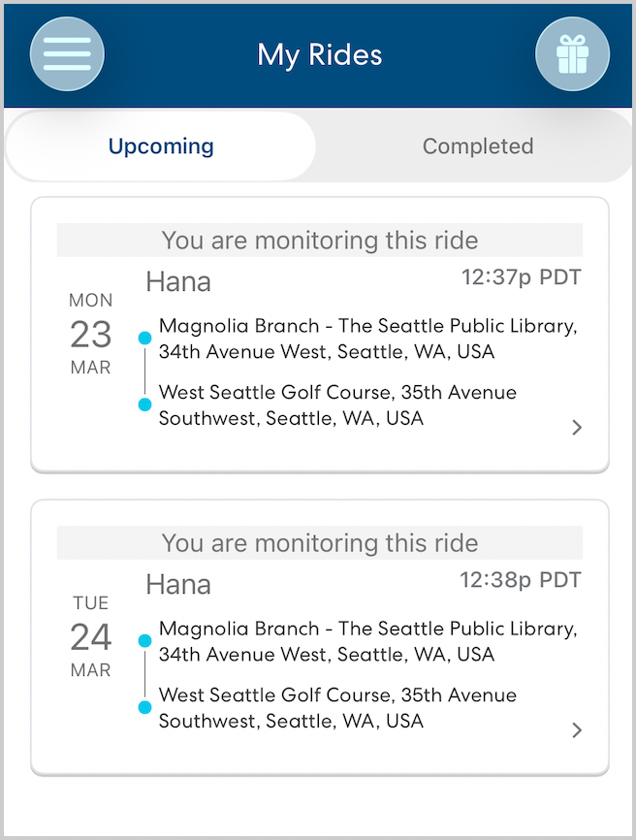This screenshot has width=636, height=840.
Task: Switch to the Completed tab
Action: (x=477, y=146)
